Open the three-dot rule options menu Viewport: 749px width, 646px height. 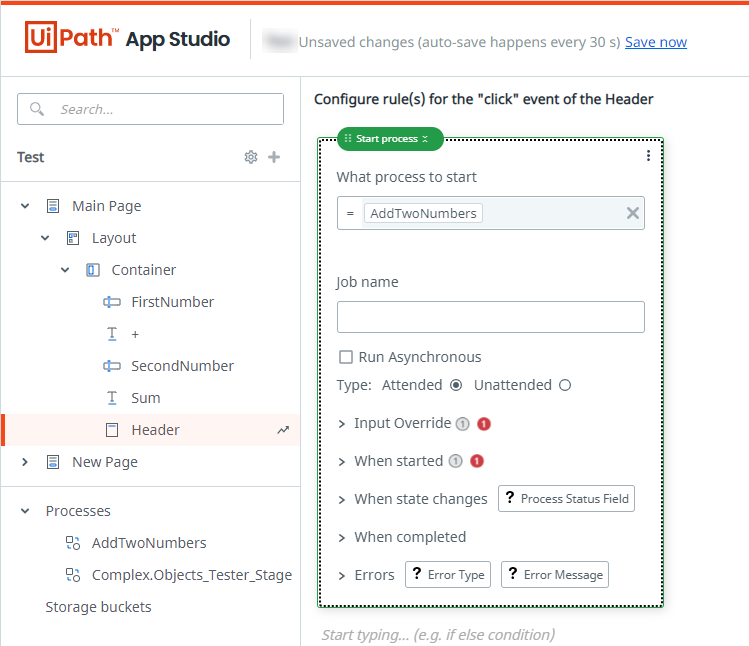648,156
